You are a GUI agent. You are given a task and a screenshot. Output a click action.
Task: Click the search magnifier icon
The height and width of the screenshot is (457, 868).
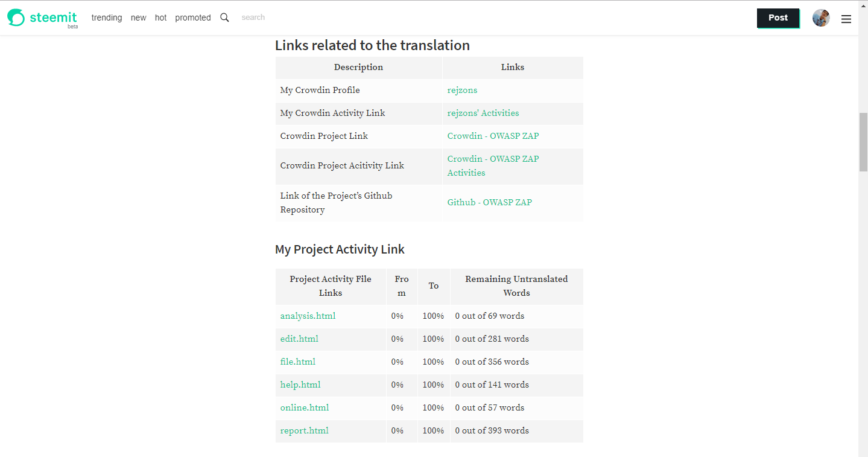click(224, 18)
